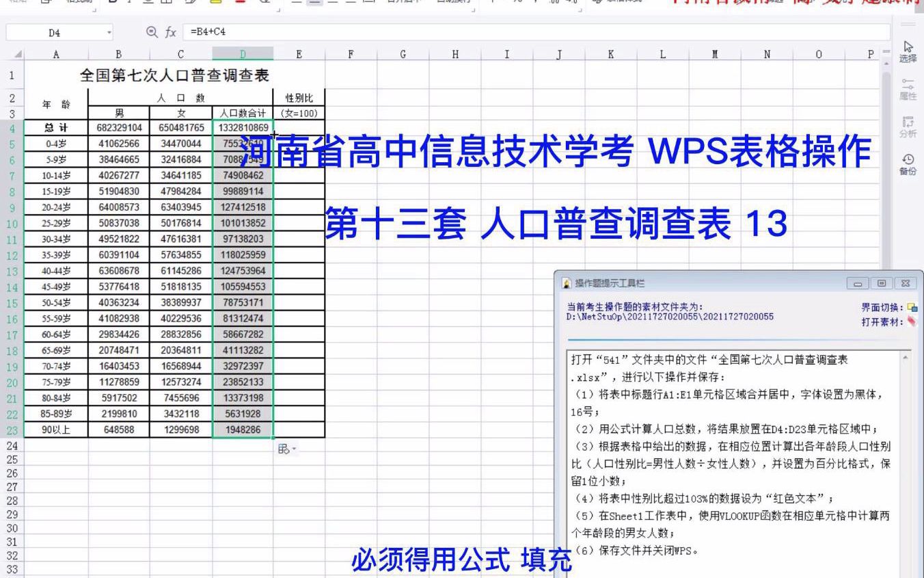Click cell with value 63403945
This screenshot has width=924, height=578.
[x=181, y=207]
